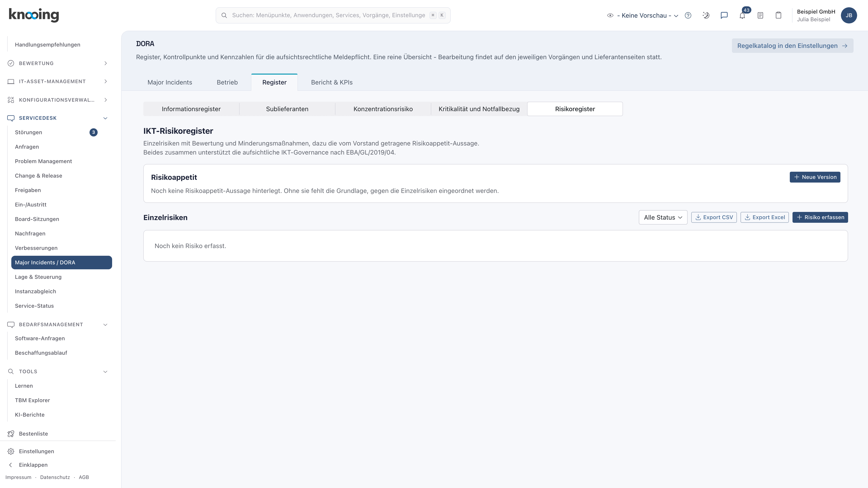This screenshot has height=488, width=868.
Task: Click the Servicedesk speech bubble icon
Action: click(x=11, y=118)
